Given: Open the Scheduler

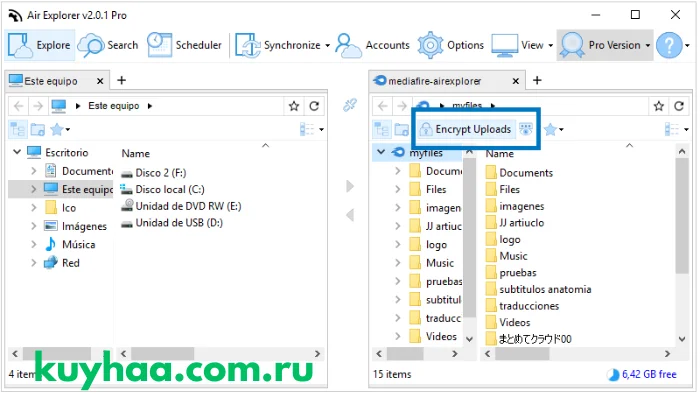Looking at the screenshot, I should pos(185,45).
